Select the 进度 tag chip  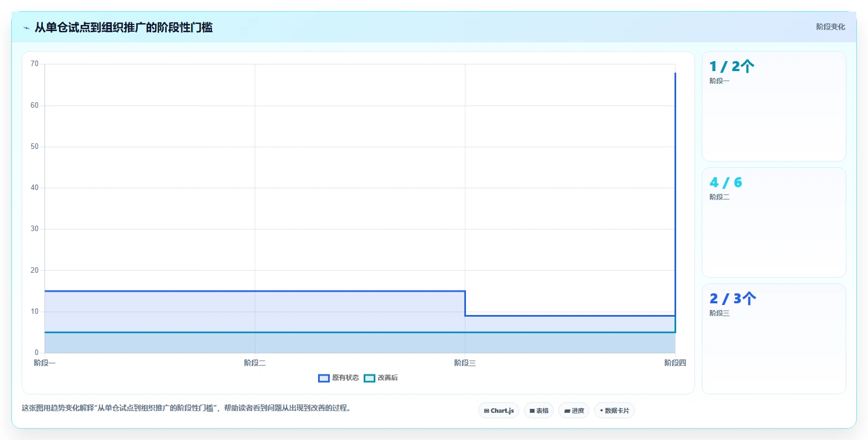pos(574,411)
